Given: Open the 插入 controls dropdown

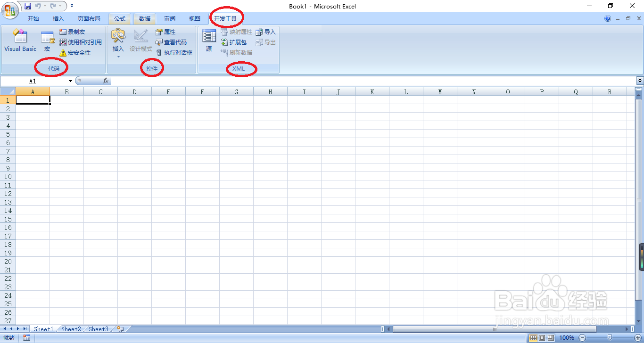Looking at the screenshot, I should (x=118, y=42).
